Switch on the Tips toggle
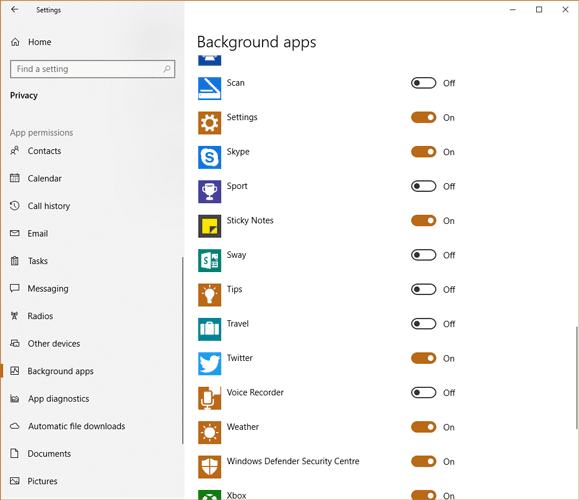 tap(424, 289)
